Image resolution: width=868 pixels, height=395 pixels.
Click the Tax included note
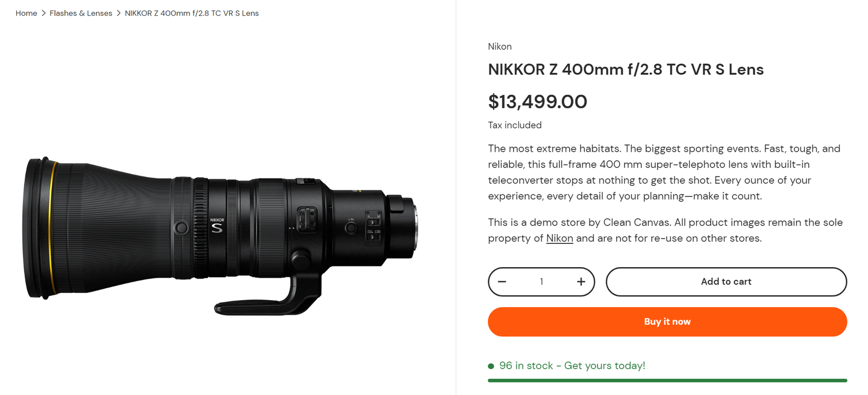(x=514, y=125)
